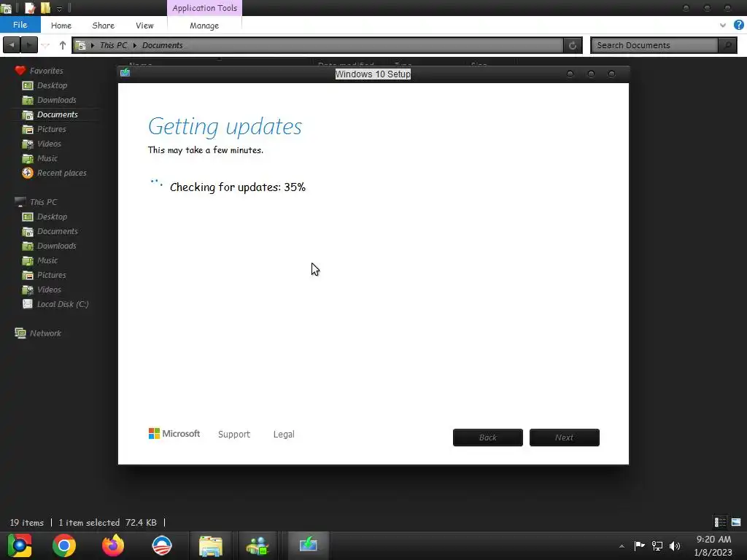Open the Start button on the taskbar
This screenshot has width=747, height=560.
(20, 545)
